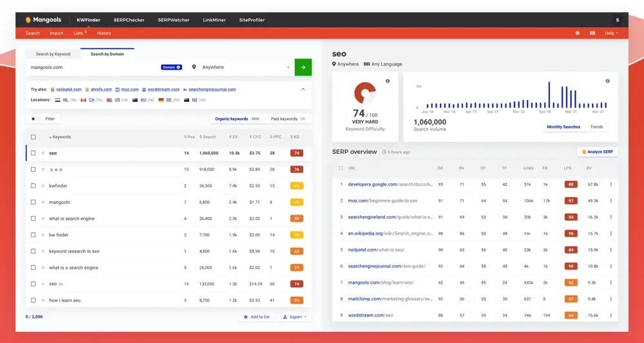Sort by the KD column header
The height and width of the screenshot is (343, 644).
pos(295,137)
